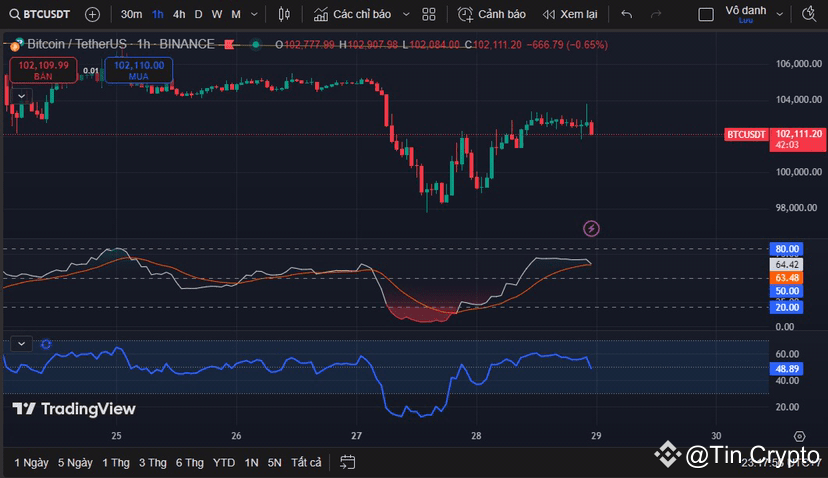Image resolution: width=828 pixels, height=478 pixels.
Task: Redo the chart action
Action: pyautogui.click(x=656, y=14)
